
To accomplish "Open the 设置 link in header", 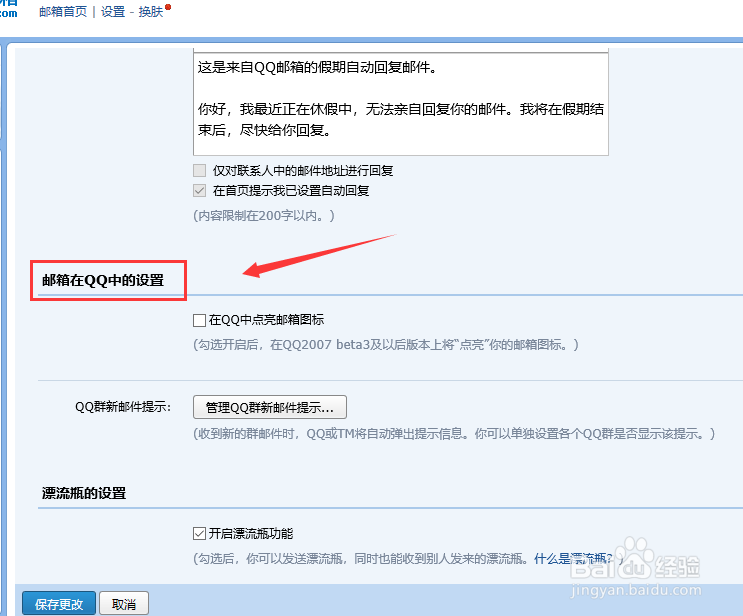I will tap(113, 11).
